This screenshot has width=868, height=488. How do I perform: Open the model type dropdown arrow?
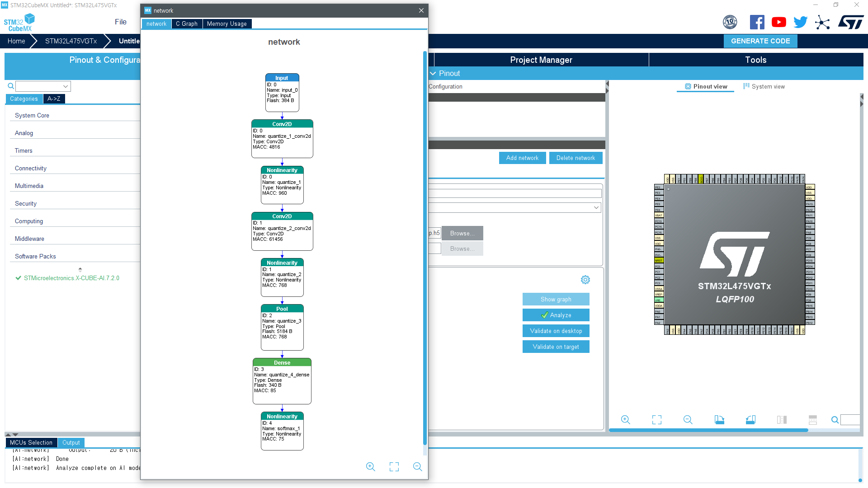click(596, 207)
